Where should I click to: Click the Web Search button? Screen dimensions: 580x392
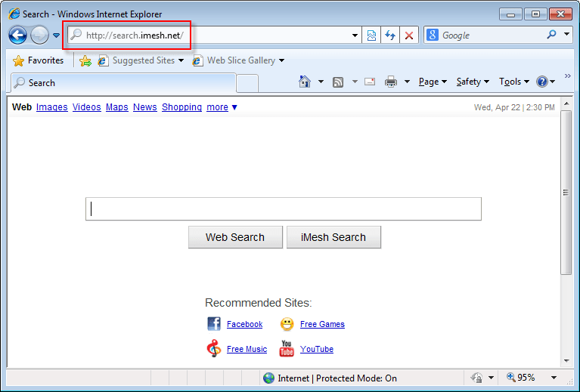tap(235, 237)
